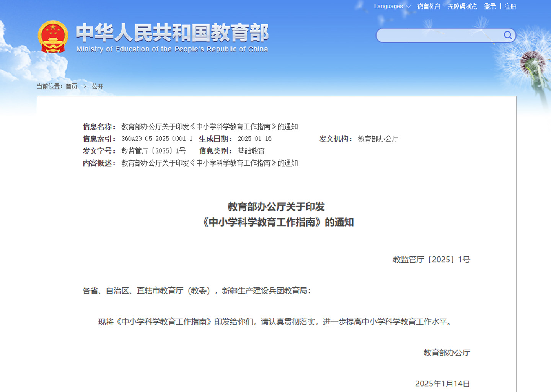The width and height of the screenshot is (551, 392).
Task: Click the 发文机构 value 教育部办公厅
Action: tap(378, 139)
